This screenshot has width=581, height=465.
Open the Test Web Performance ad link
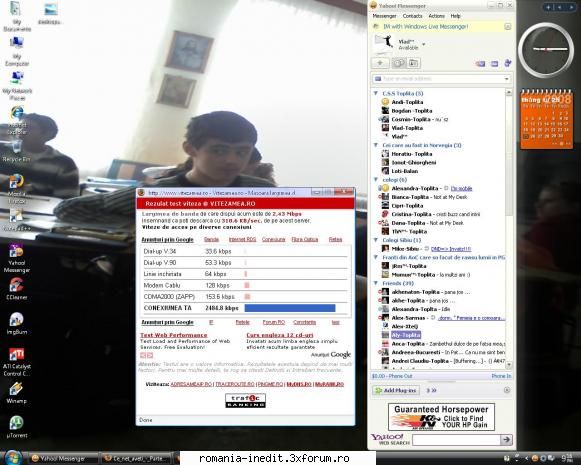[173, 335]
